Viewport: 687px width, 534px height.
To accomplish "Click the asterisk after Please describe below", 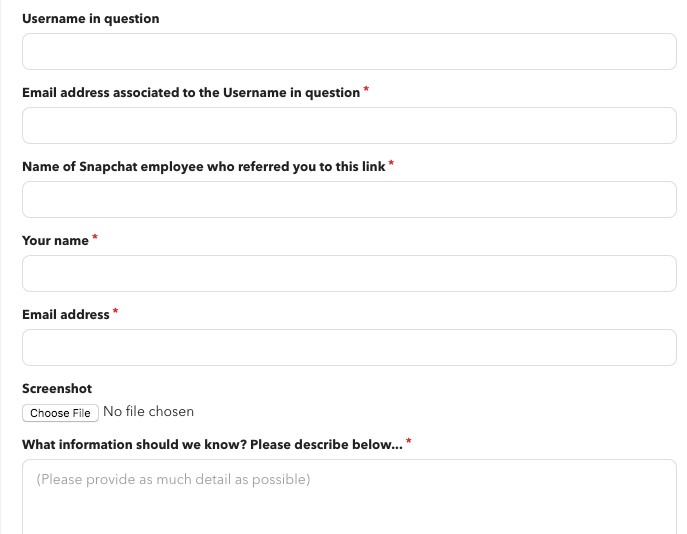I will coord(408,442).
